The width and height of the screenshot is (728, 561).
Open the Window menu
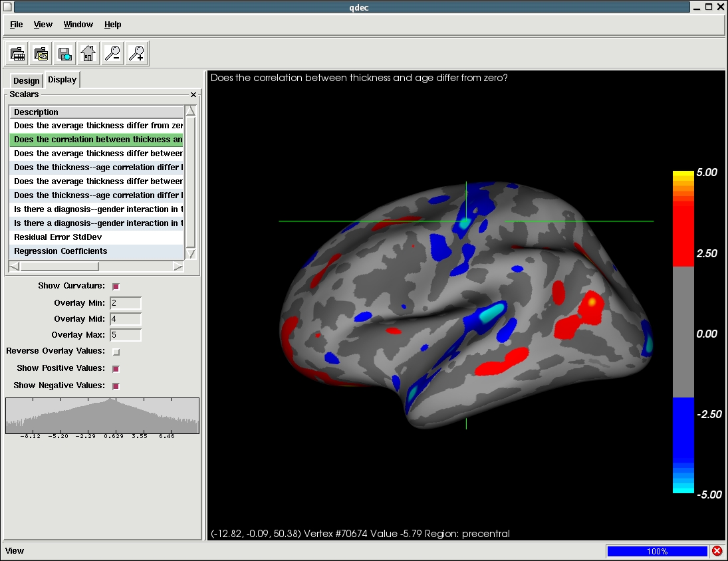click(x=78, y=25)
